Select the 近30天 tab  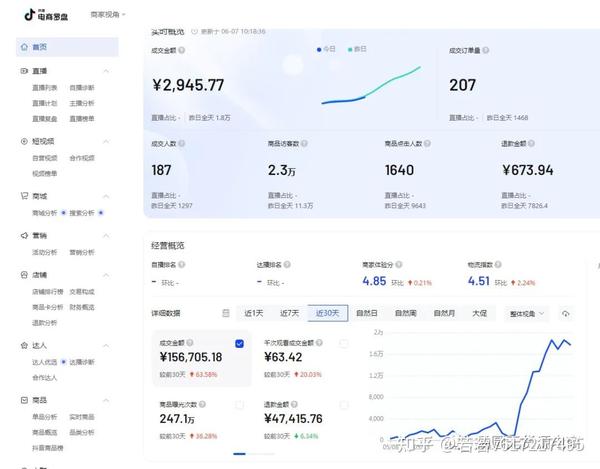tap(328, 313)
